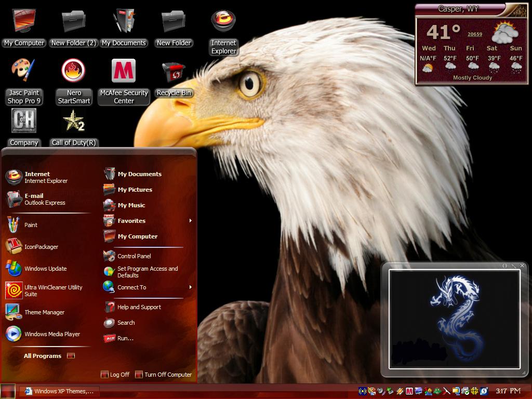This screenshot has height=399, width=532.
Task: Click the McAfee tray icon in taskbar
Action: pos(409,391)
